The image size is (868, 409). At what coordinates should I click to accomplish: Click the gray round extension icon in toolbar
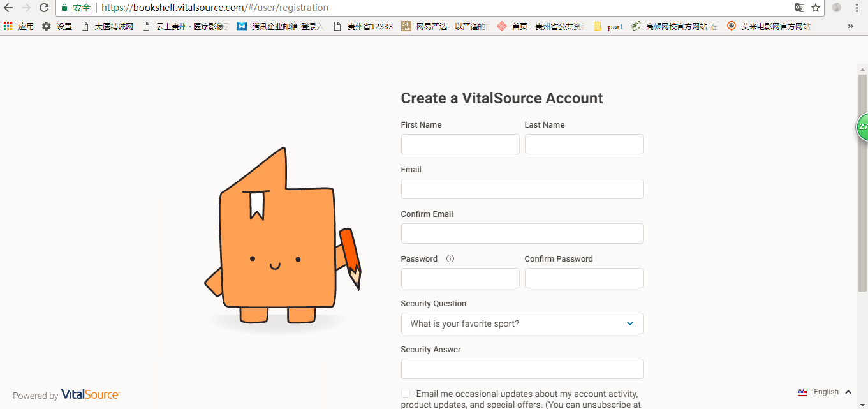point(837,8)
